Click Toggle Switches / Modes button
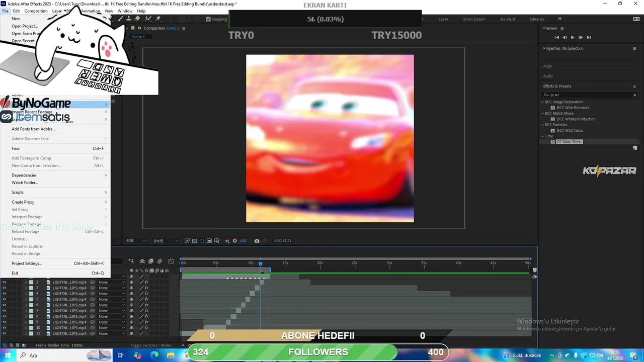This screenshot has height=362, width=644. [x=151, y=345]
